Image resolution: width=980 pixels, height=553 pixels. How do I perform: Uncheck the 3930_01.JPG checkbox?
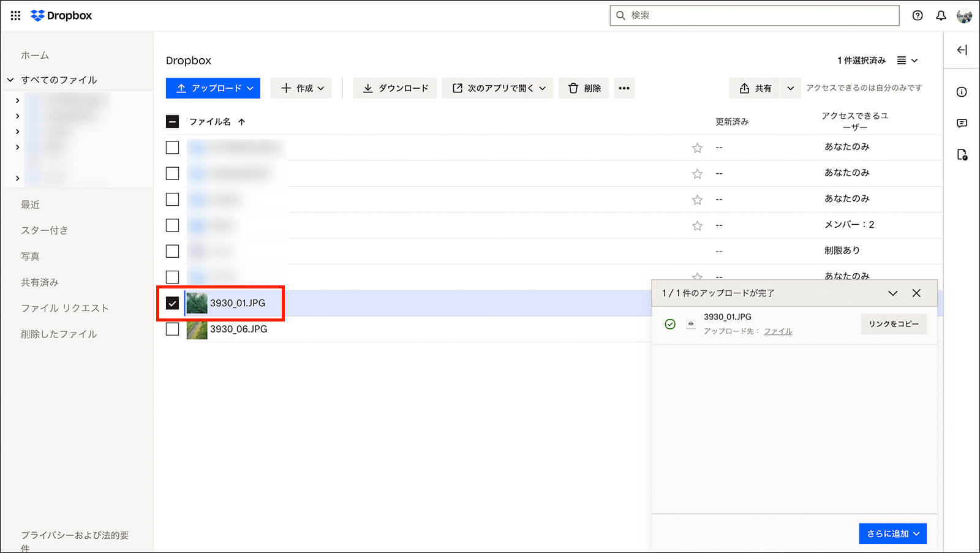tap(173, 303)
